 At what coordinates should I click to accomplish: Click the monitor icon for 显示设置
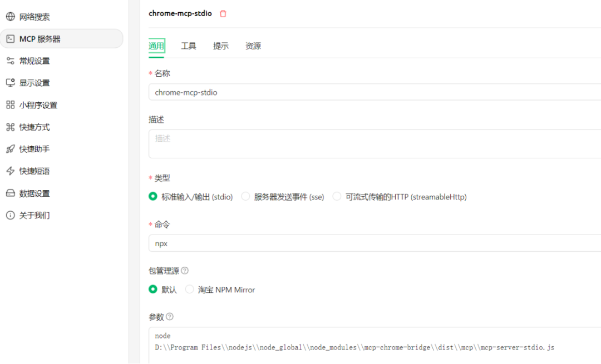(11, 83)
